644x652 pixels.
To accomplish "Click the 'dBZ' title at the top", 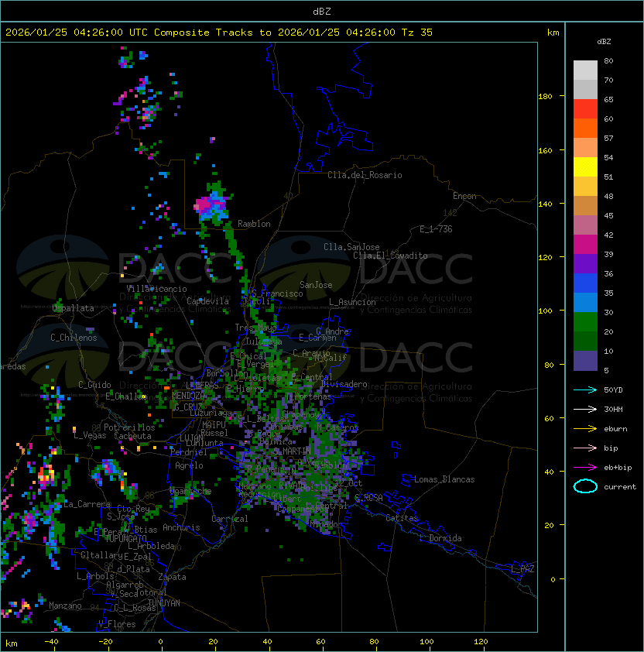I will point(322,12).
